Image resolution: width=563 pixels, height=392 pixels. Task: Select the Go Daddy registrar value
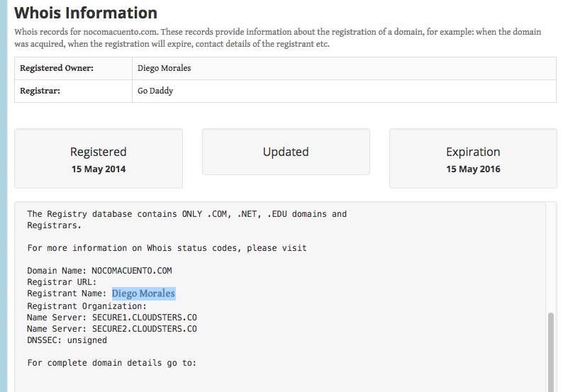155,91
